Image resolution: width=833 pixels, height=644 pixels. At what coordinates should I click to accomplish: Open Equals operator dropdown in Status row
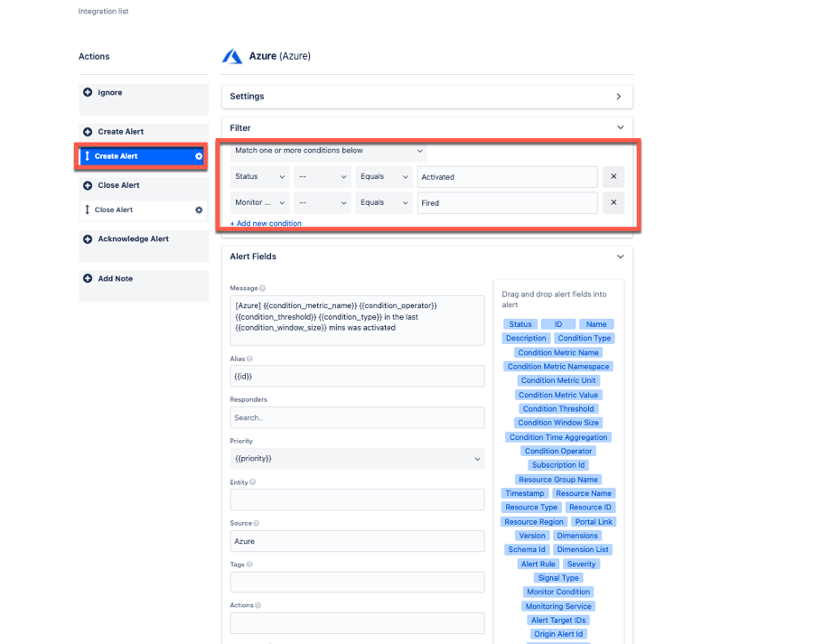click(384, 177)
